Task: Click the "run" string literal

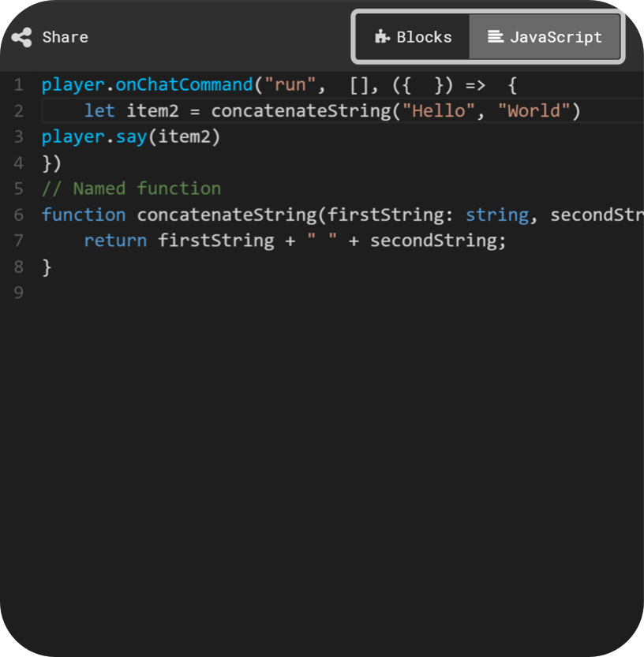Action: [x=290, y=85]
